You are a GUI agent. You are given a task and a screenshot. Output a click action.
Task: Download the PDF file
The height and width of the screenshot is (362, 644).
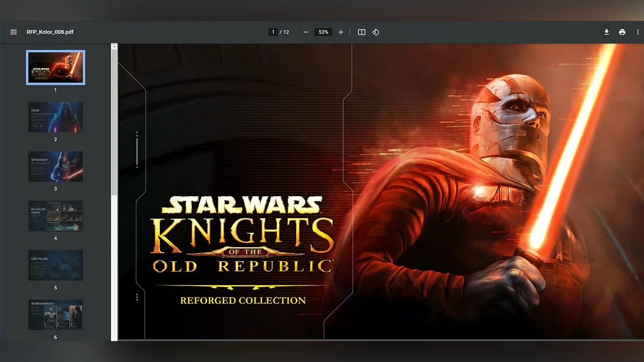[606, 32]
